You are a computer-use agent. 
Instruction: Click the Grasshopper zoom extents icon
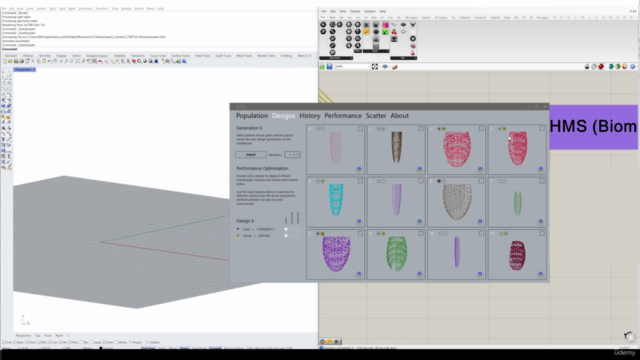(375, 67)
